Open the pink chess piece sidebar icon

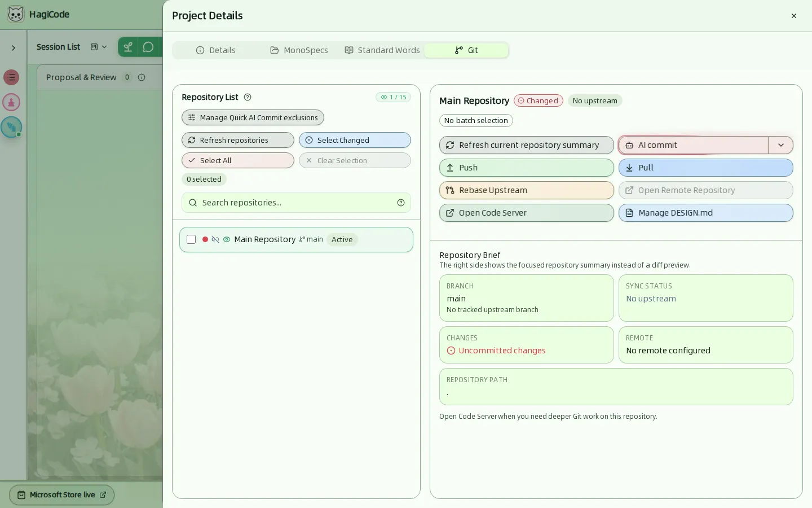(11, 102)
